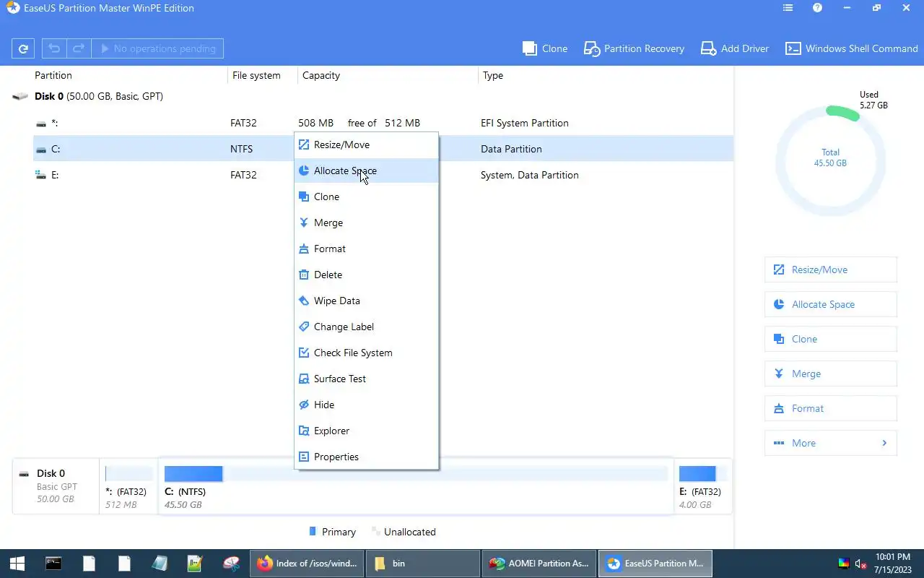This screenshot has width=924, height=578.
Task: Click the eraser icon beside Wipe Data
Action: coord(304,301)
